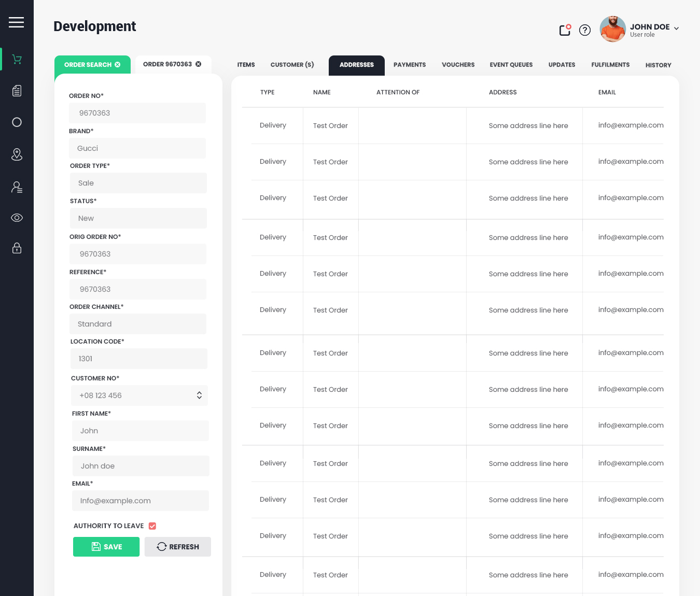This screenshot has height=596, width=700.
Task: Click the Order No input field
Action: (137, 113)
